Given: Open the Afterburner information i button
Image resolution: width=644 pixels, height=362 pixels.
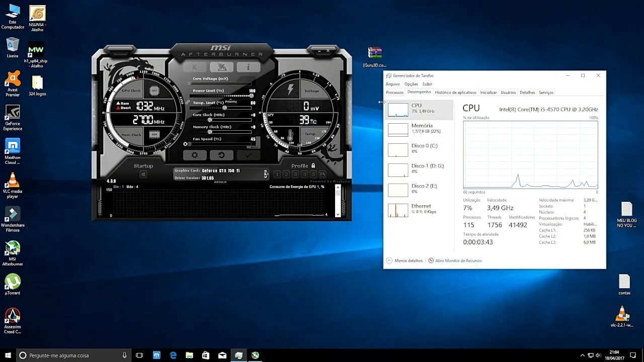Looking at the screenshot, I should [x=248, y=67].
